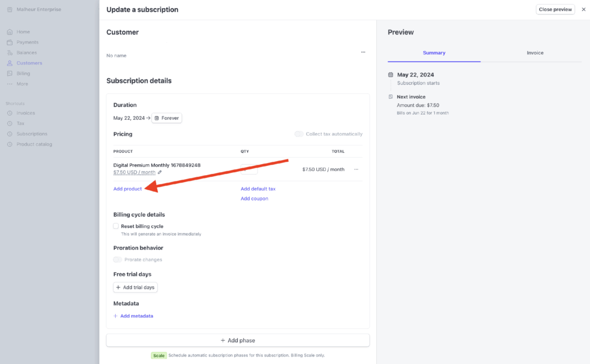Check the Reset billing cycle checkbox

[x=116, y=226]
